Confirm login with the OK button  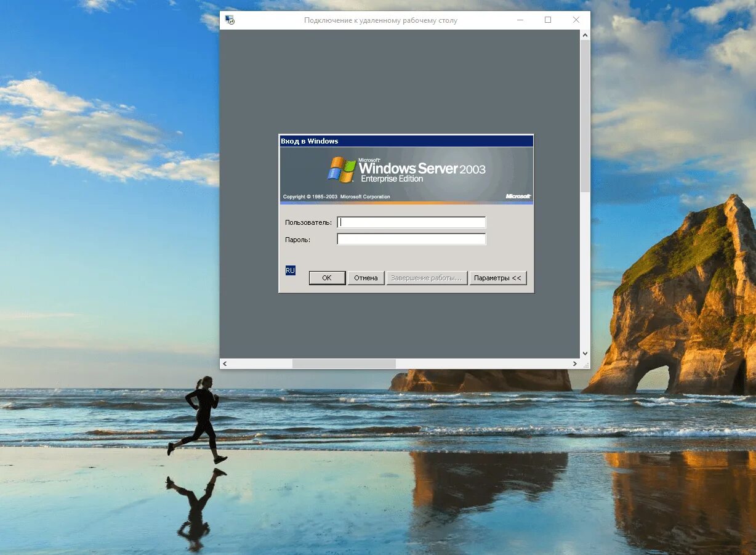pos(327,278)
